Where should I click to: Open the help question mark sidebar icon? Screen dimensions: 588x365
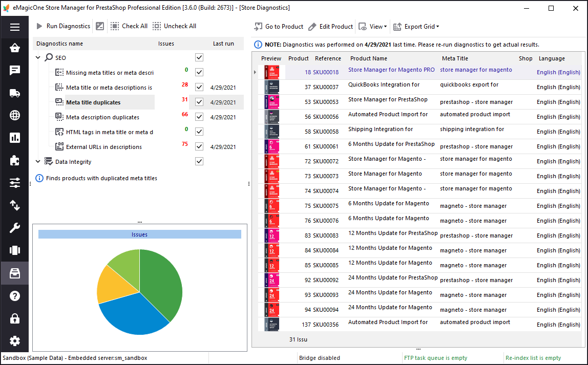[x=15, y=296]
